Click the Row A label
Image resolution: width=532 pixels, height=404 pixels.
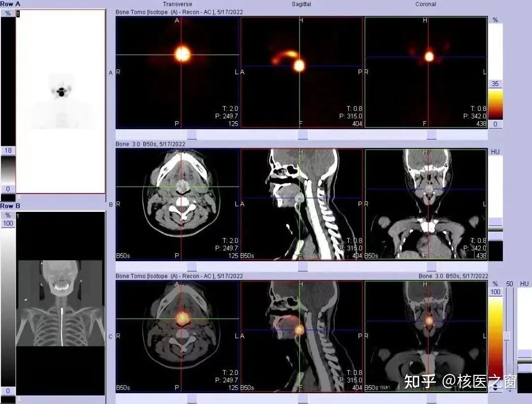tap(10, 4)
